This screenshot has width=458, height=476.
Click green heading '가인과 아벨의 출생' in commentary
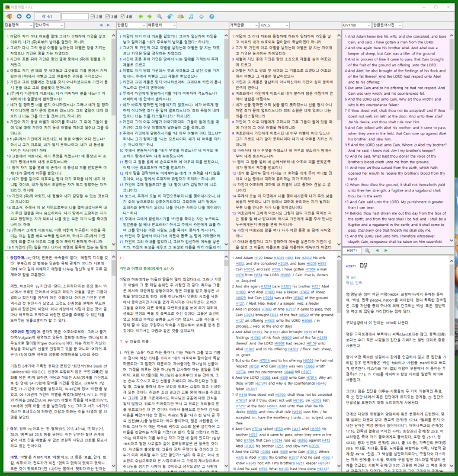146,269
